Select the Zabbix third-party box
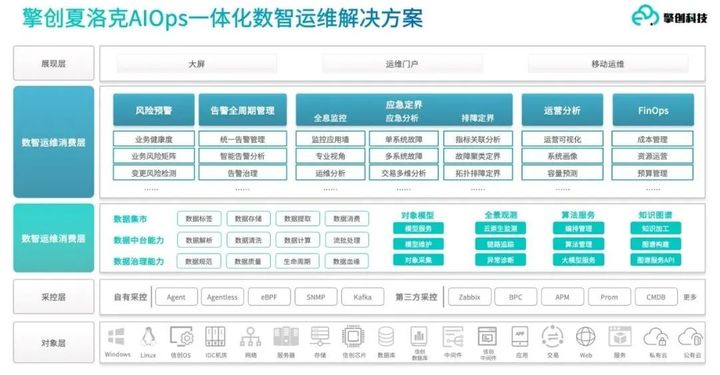Image resolution: width=720 pixels, height=375 pixels. (469, 297)
